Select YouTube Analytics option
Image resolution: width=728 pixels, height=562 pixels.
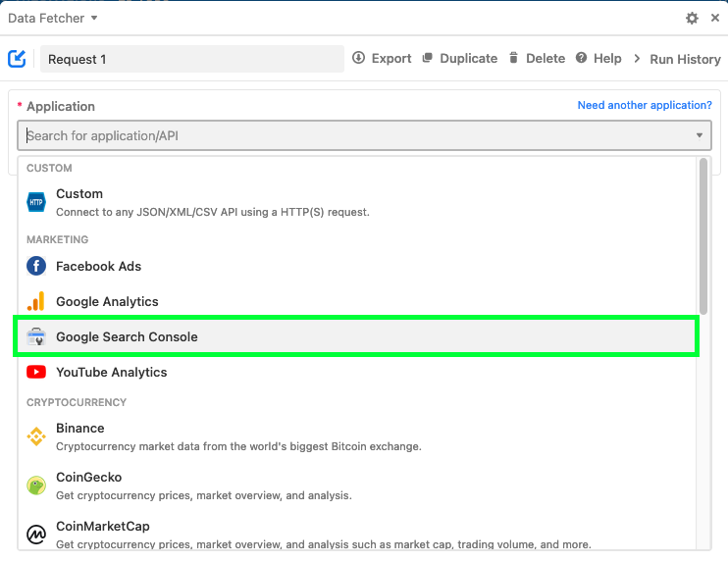pos(356,372)
